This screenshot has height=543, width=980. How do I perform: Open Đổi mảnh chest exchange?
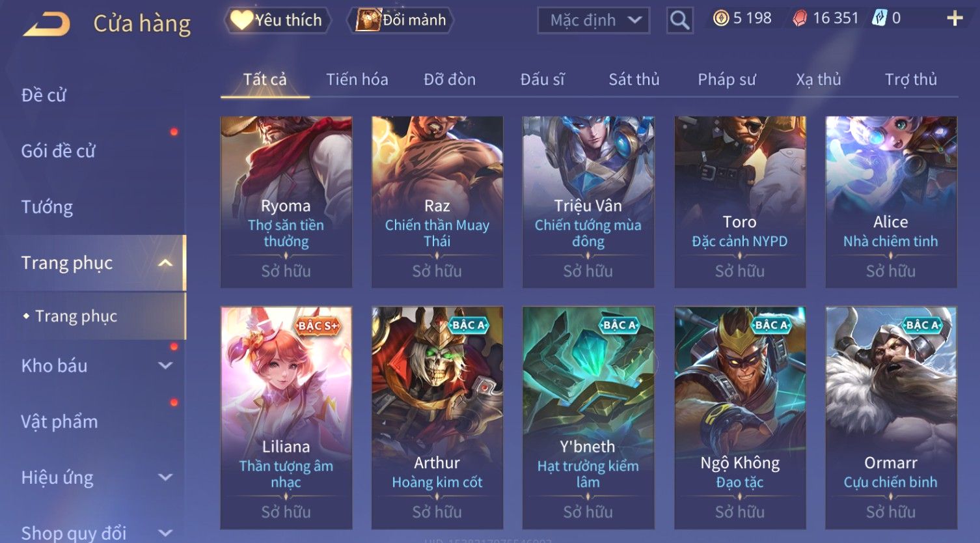coord(402,20)
